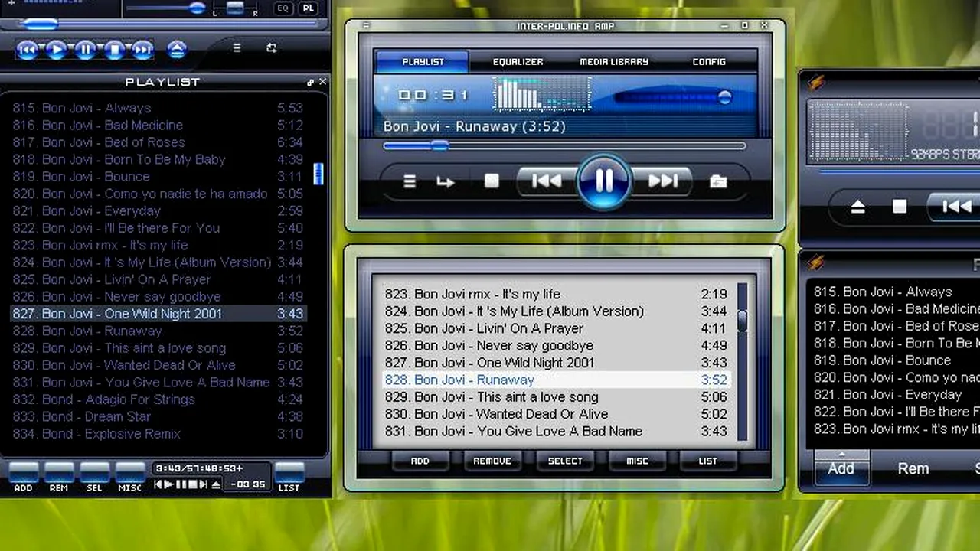This screenshot has height=551, width=980.
Task: Click REMOVE in the center playlist window
Action: (x=492, y=460)
